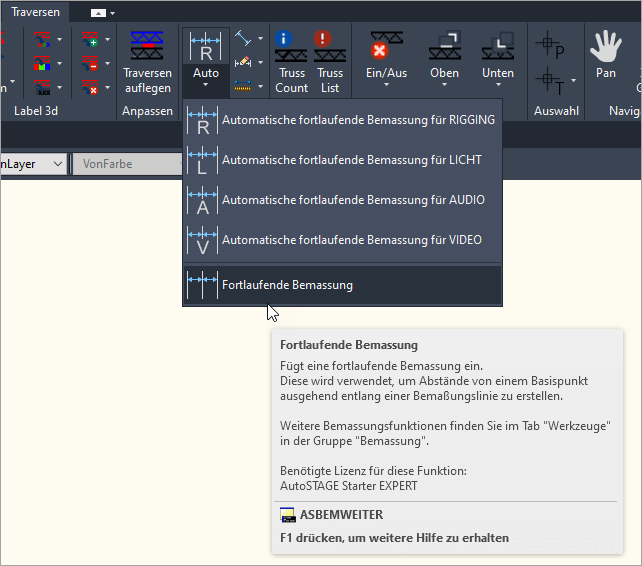Click ASBEMWEITER command name in tooltip
Image resolution: width=642 pixels, height=566 pixels.
tap(341, 515)
